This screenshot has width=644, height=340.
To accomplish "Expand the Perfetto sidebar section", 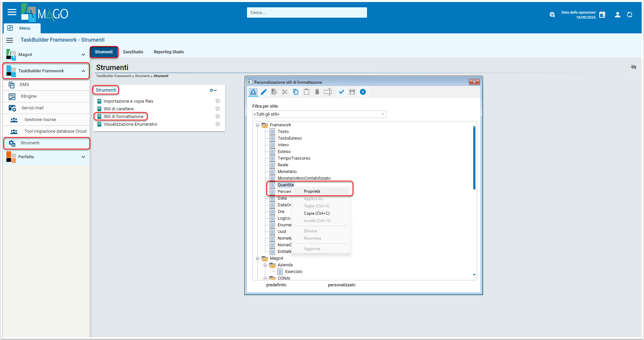I will click(83, 157).
